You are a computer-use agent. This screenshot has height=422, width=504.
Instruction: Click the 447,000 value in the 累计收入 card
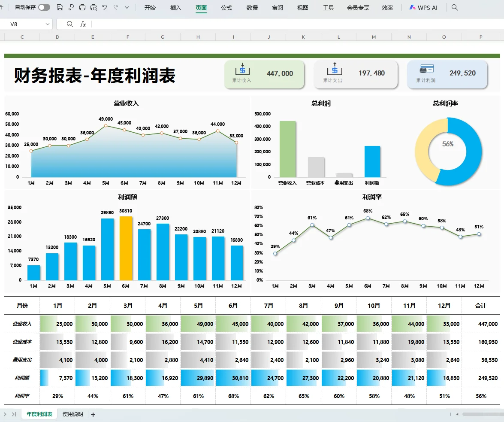coord(280,74)
